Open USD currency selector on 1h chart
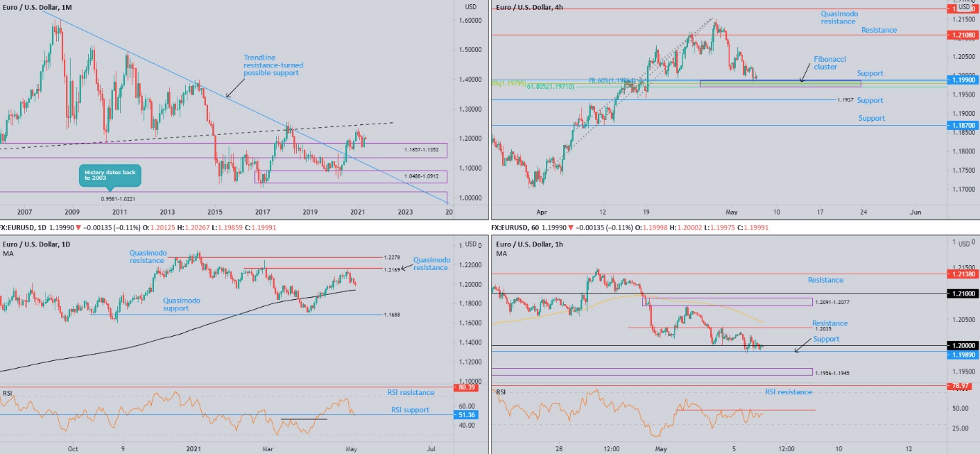 964,244
